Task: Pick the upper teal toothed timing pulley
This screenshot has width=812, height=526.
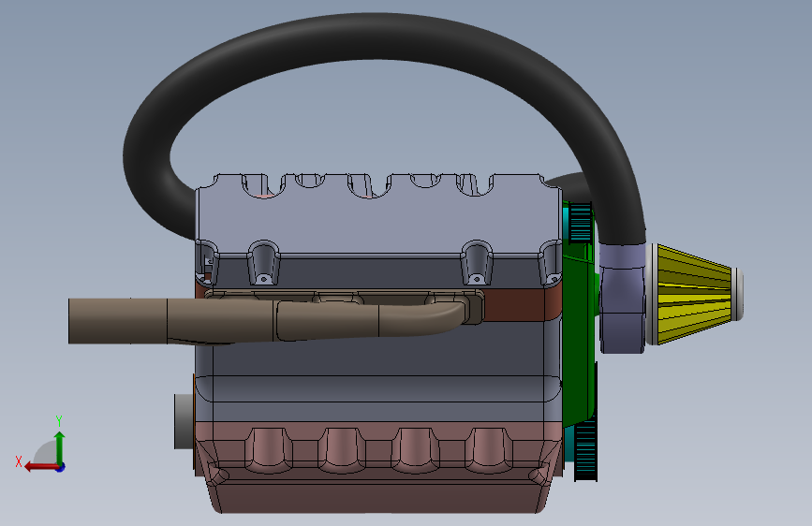Action: (580, 223)
